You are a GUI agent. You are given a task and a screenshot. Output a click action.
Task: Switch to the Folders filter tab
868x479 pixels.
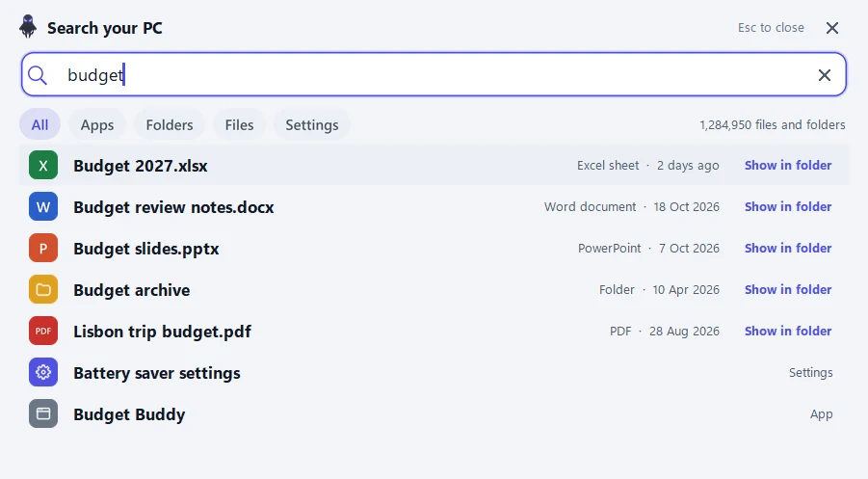[170, 124]
